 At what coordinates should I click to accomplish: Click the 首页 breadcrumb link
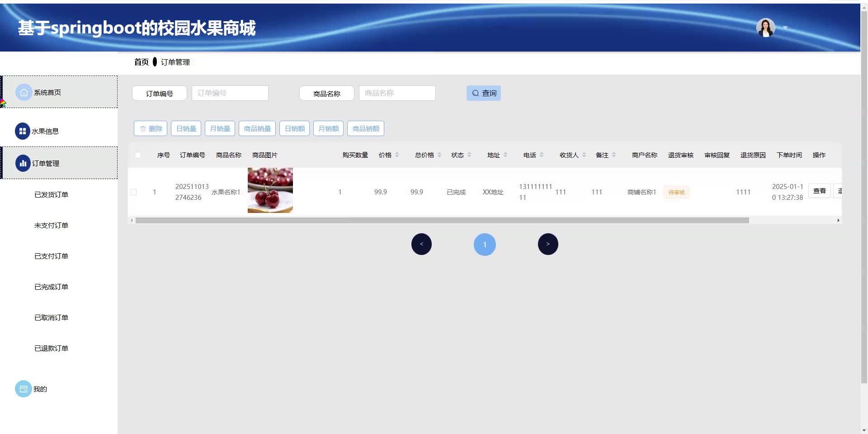tap(141, 62)
